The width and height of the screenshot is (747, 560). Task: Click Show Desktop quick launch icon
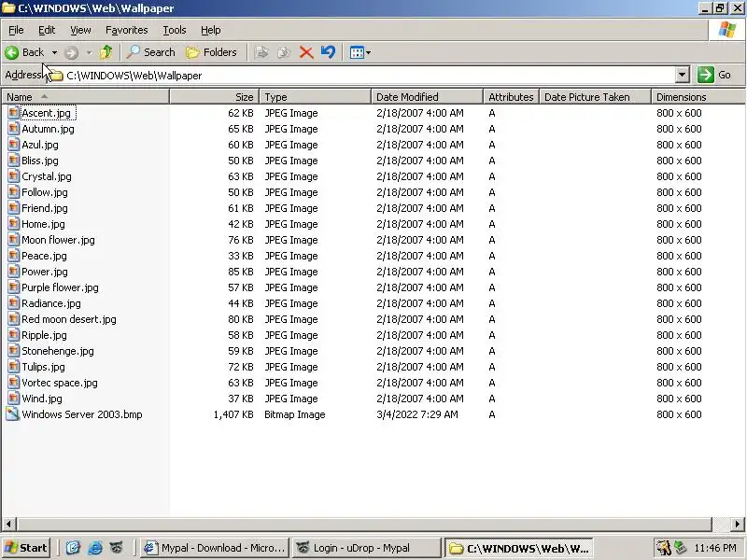coord(73,548)
